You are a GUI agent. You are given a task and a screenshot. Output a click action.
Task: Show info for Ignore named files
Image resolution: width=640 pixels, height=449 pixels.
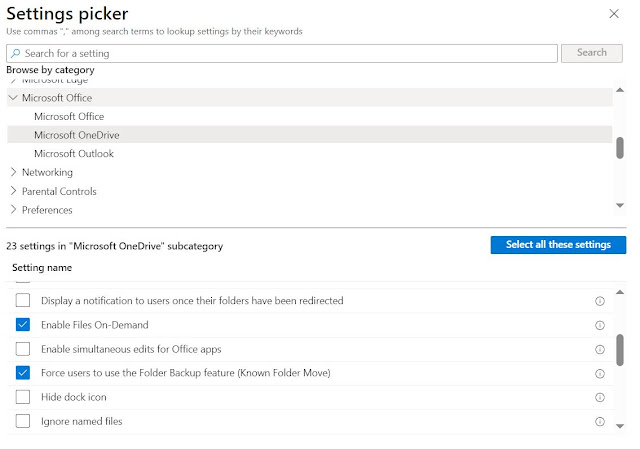click(600, 422)
